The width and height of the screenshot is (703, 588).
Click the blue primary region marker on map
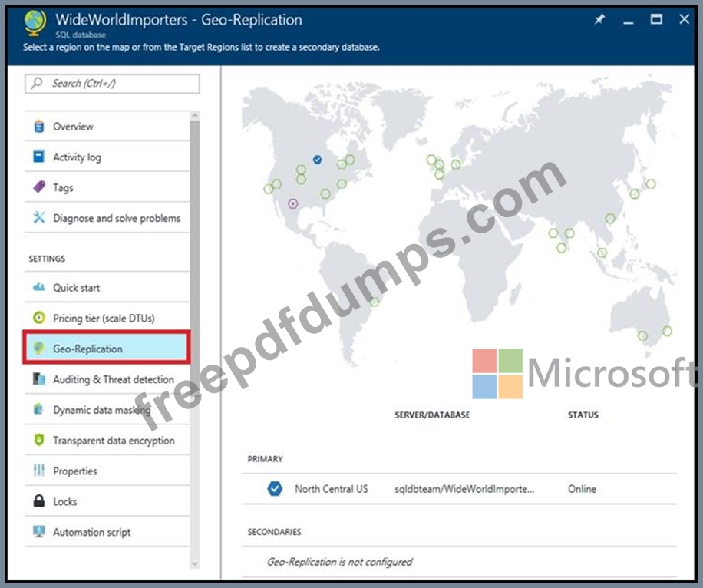318,160
